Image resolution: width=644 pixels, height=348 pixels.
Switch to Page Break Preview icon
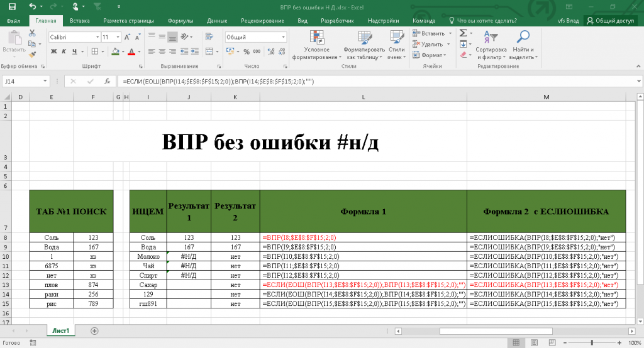click(552, 343)
